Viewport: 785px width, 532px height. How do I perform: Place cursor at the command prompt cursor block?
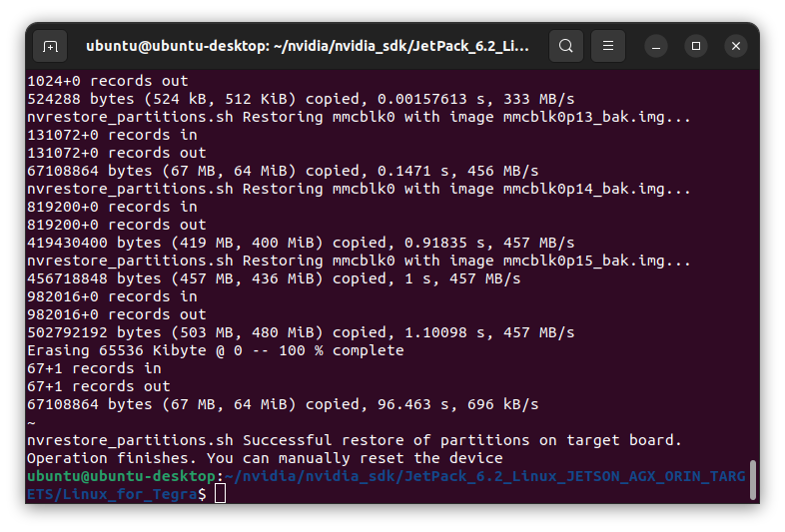(220, 494)
